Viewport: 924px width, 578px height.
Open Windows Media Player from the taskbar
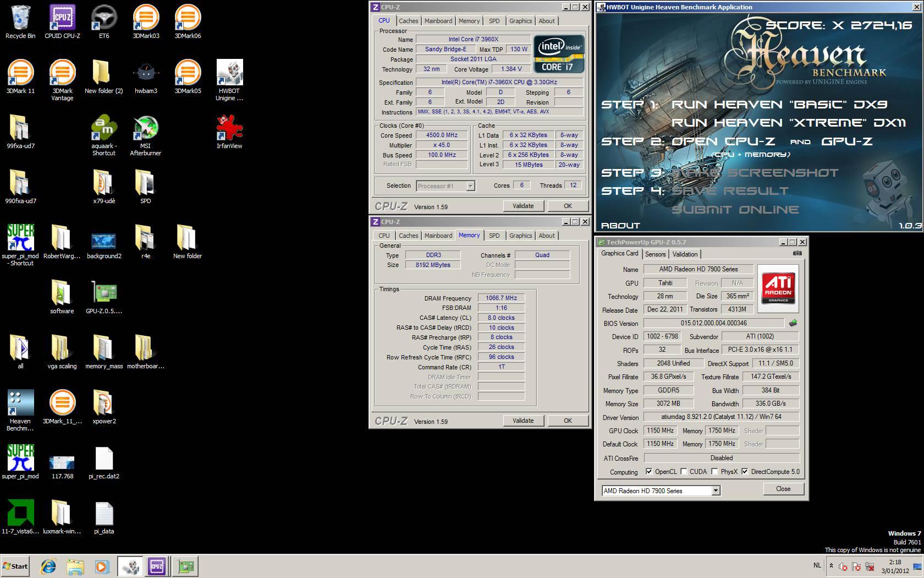(102, 566)
